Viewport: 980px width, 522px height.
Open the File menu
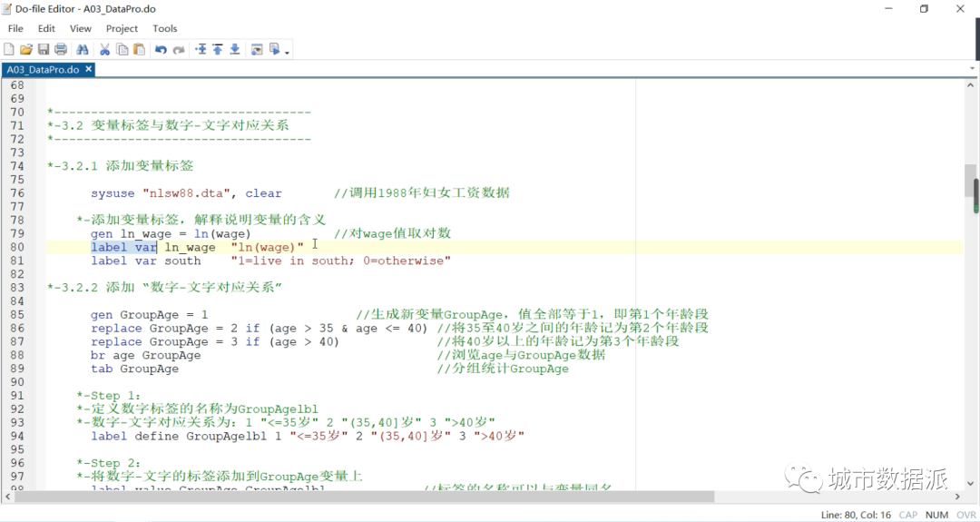(15, 28)
